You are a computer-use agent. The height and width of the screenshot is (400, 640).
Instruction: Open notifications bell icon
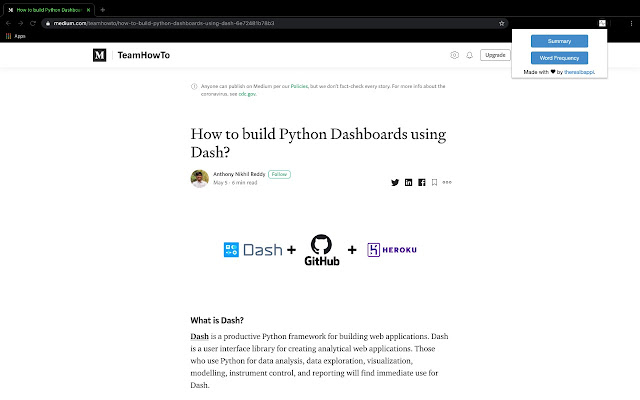tap(469, 55)
